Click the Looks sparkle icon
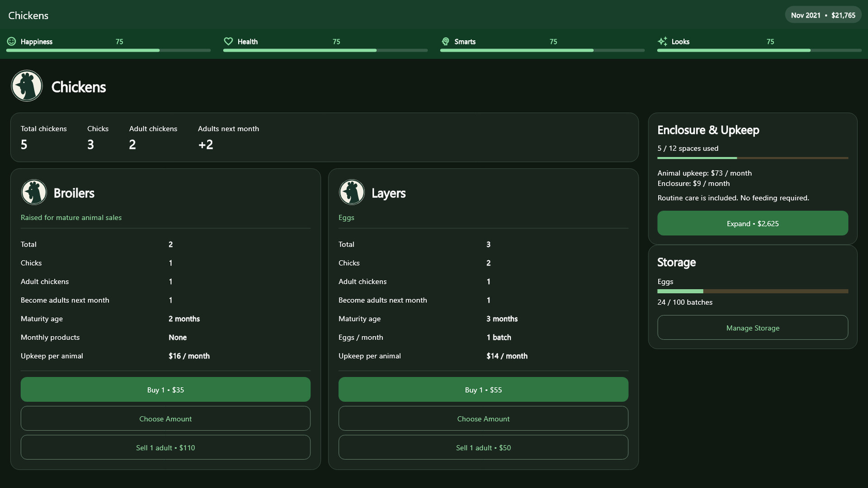 pos(662,42)
